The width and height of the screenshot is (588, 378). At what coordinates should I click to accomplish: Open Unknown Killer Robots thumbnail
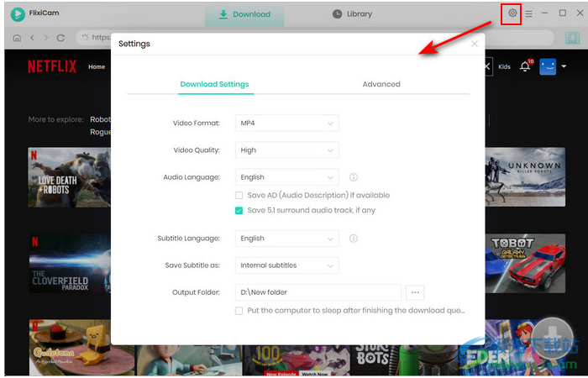(525, 176)
